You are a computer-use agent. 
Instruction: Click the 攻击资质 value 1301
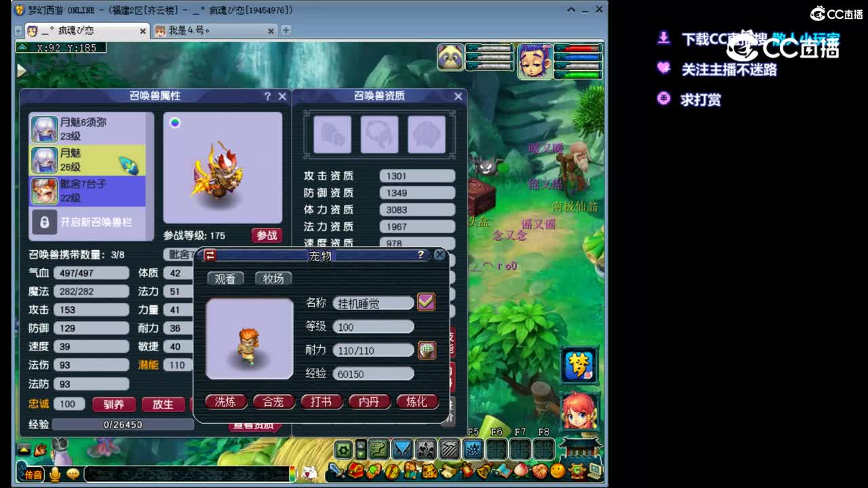(x=417, y=176)
